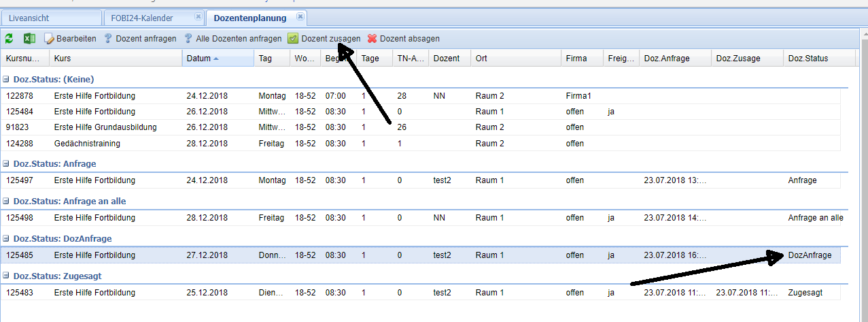
Task: Collapse the Doz.Status: Anfrage group
Action: tap(7, 163)
